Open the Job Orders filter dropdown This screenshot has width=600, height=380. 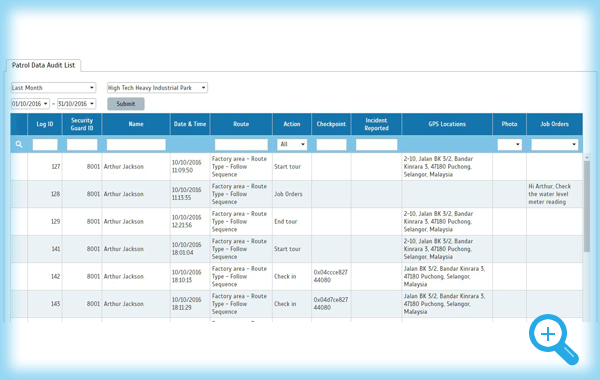554,144
